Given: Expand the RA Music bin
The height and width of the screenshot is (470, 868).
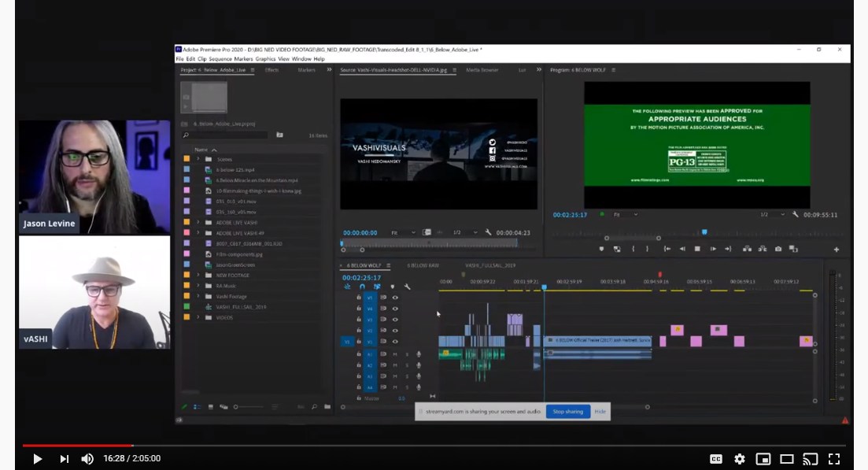Looking at the screenshot, I should click(198, 286).
